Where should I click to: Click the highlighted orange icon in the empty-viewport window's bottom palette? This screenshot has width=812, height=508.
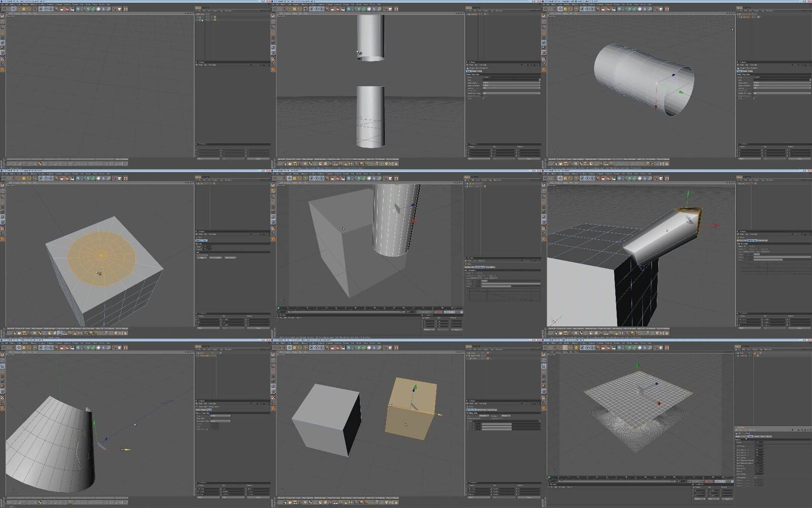[39, 164]
